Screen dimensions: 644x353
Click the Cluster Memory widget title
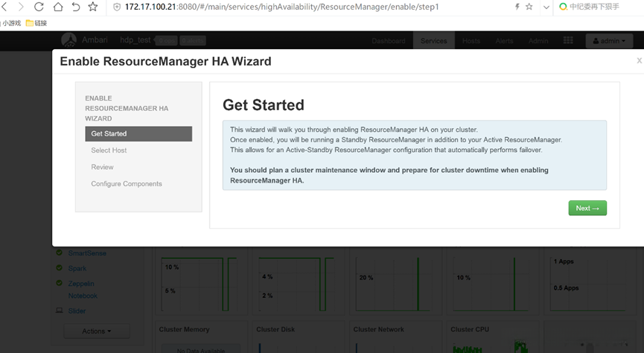(x=184, y=330)
